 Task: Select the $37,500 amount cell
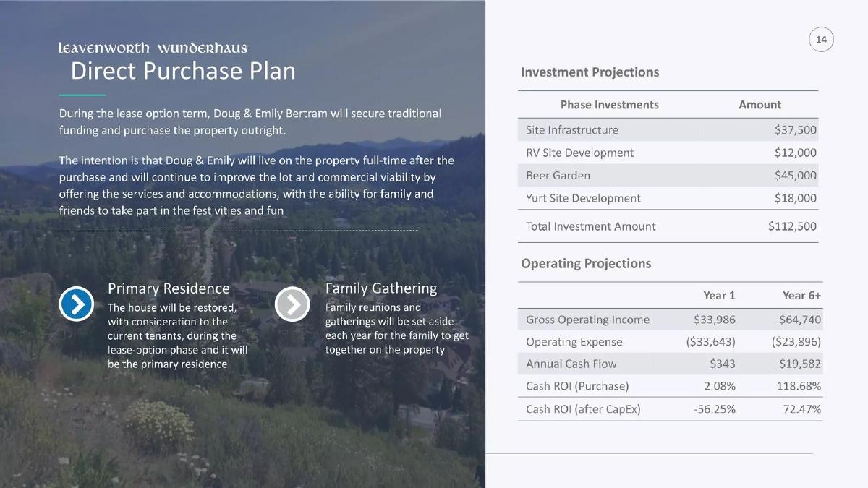[x=796, y=130]
